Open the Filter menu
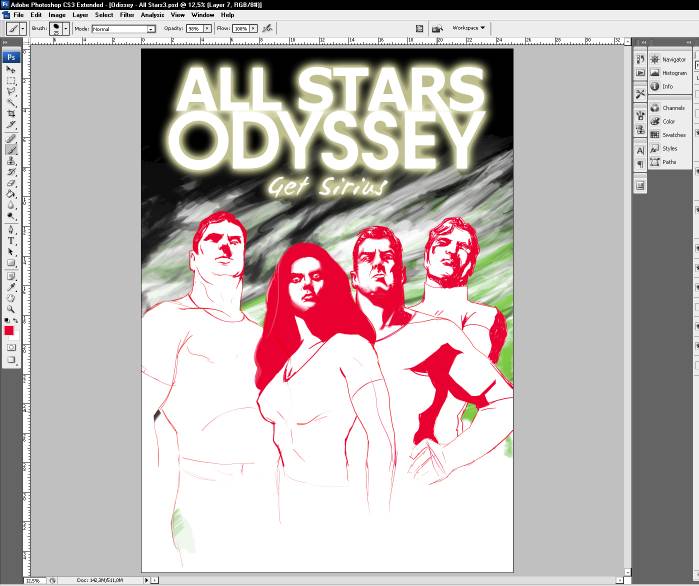Image resolution: width=699 pixels, height=586 pixels. (127, 15)
